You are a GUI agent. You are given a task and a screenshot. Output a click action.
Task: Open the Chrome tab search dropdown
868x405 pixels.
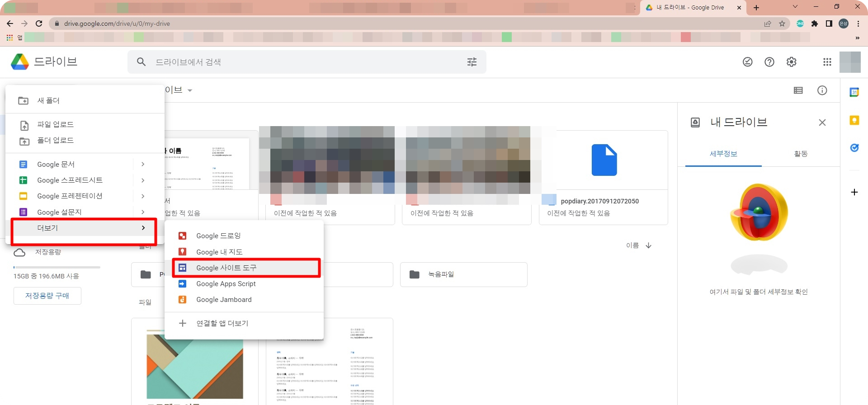point(795,7)
